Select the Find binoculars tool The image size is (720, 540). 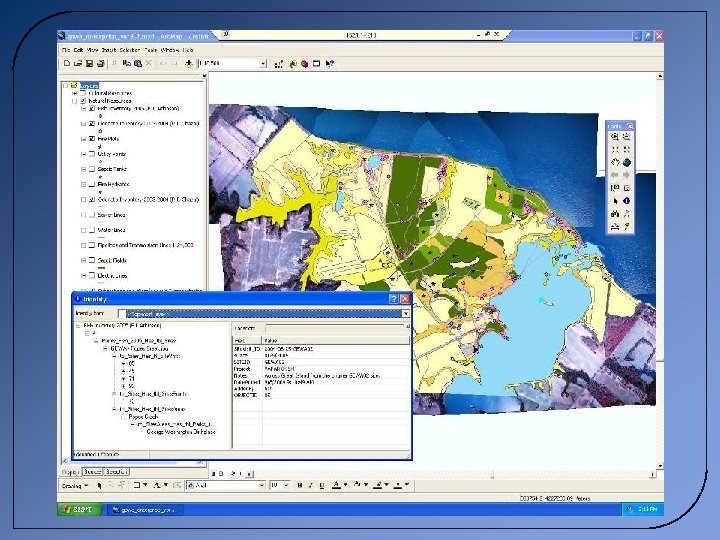[x=614, y=214]
